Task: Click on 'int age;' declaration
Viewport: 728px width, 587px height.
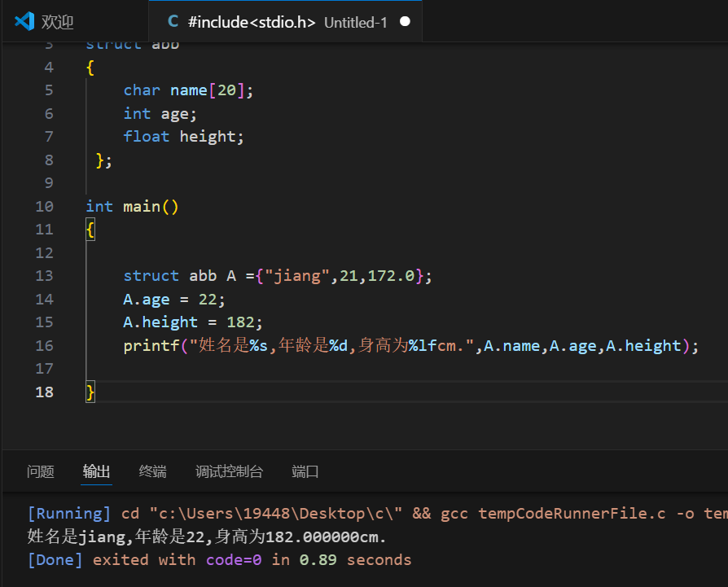Action: click(160, 114)
